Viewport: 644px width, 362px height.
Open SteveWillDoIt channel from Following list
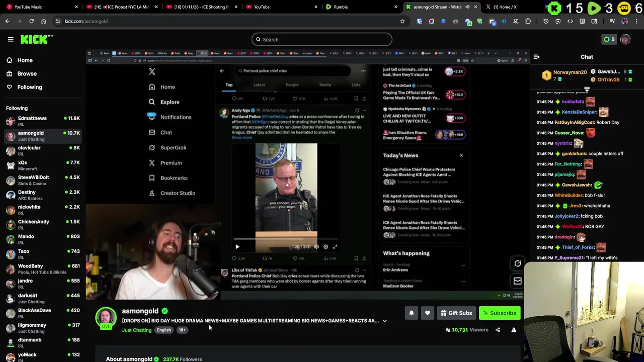[x=42, y=180]
